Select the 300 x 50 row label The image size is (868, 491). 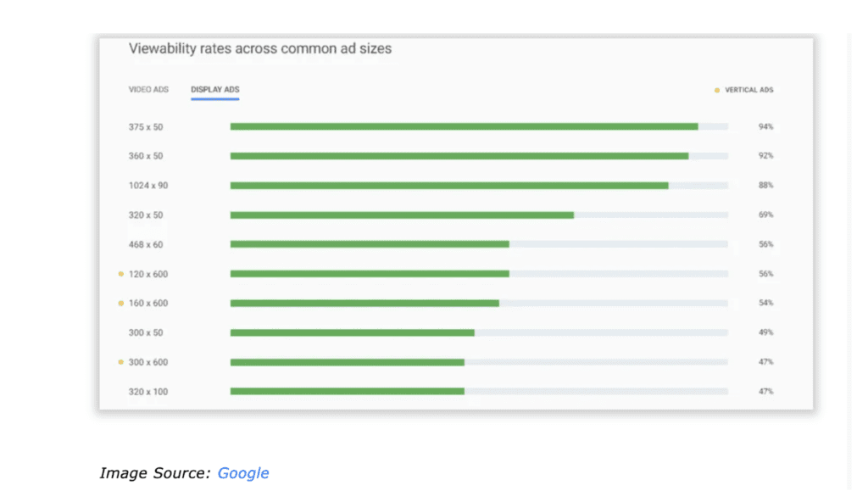pyautogui.click(x=146, y=332)
